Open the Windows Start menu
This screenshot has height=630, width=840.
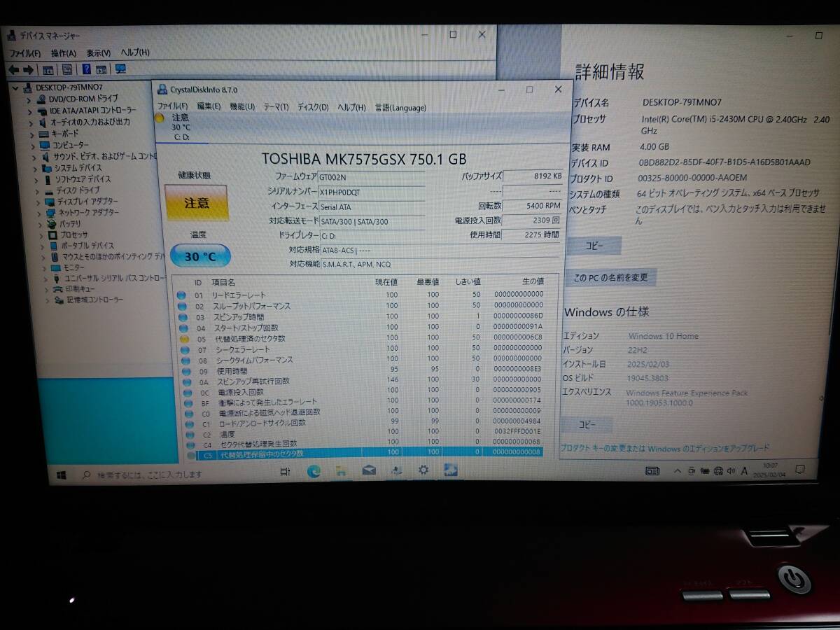62,474
